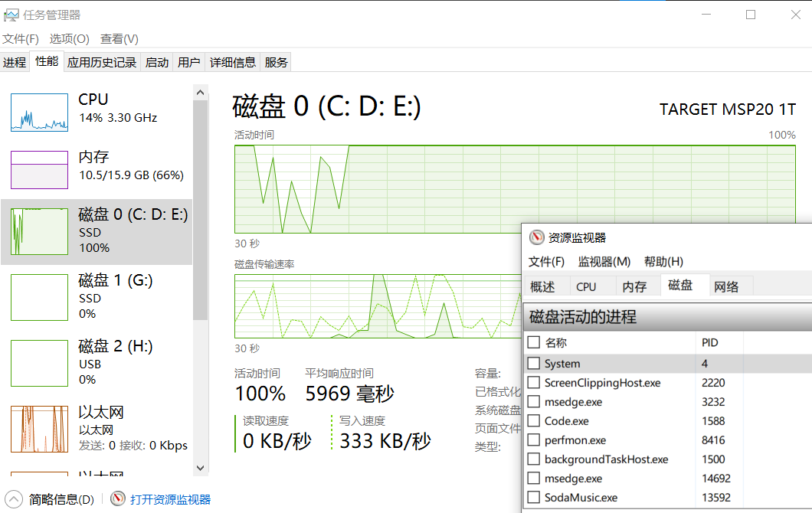Click the sidebar scroll up arrow

pyautogui.click(x=201, y=93)
